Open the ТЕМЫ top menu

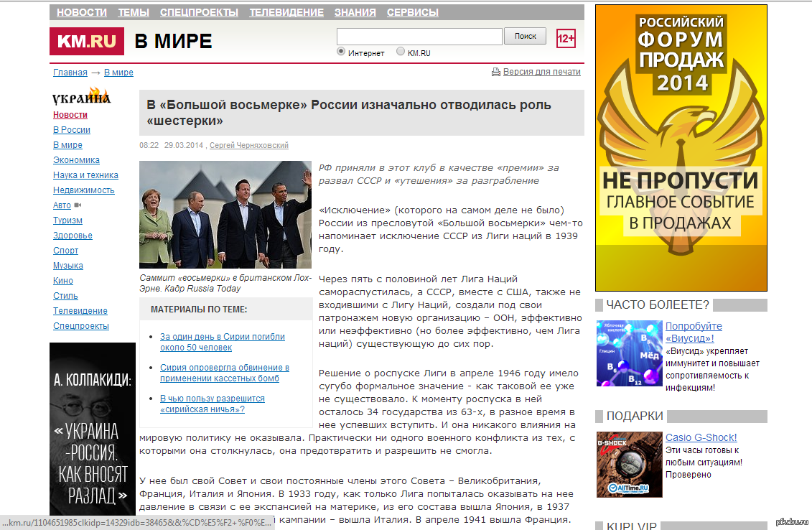click(134, 12)
